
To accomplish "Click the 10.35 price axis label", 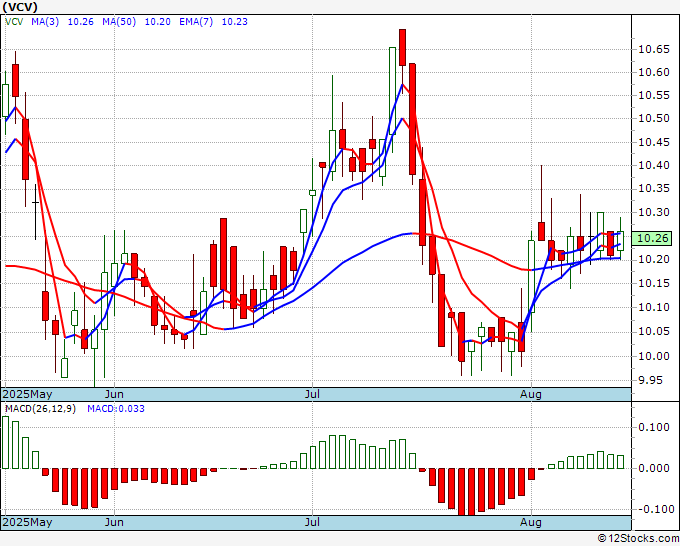I will coord(654,189).
